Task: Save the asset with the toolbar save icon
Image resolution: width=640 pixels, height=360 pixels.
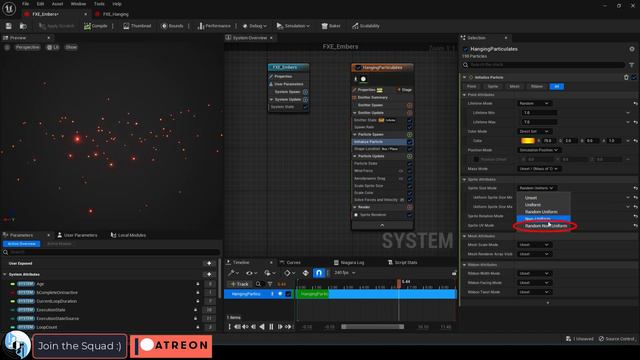Action: coord(9,26)
